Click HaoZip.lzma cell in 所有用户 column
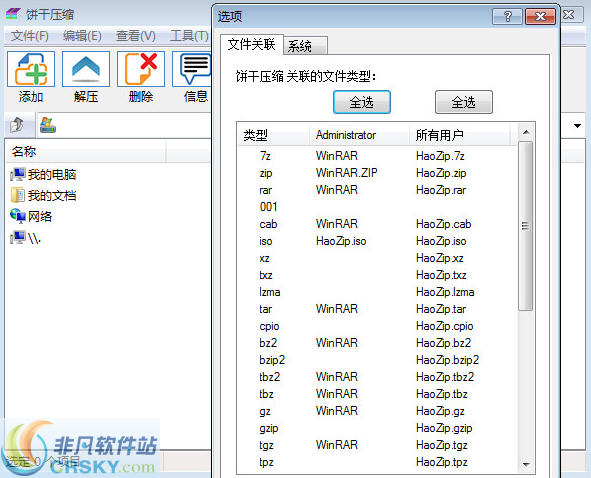This screenshot has height=478, width=591. (445, 292)
